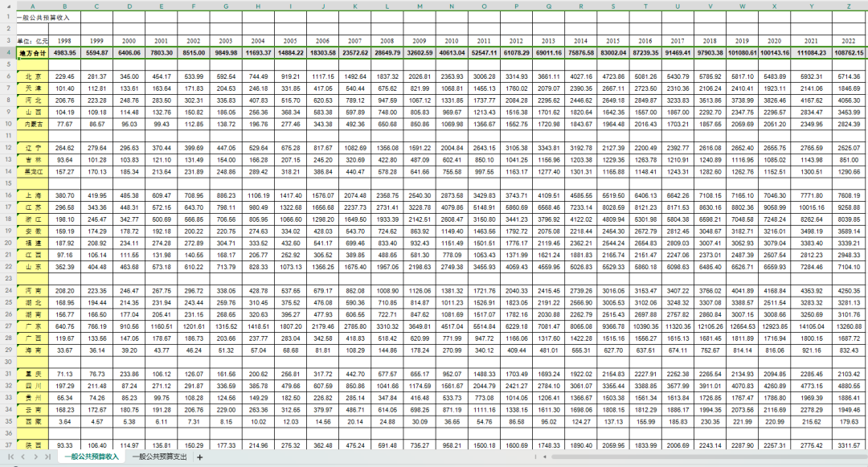Screen dimensions: 868x467
Task: Select the column M header
Action: pyautogui.click(x=420, y=4)
